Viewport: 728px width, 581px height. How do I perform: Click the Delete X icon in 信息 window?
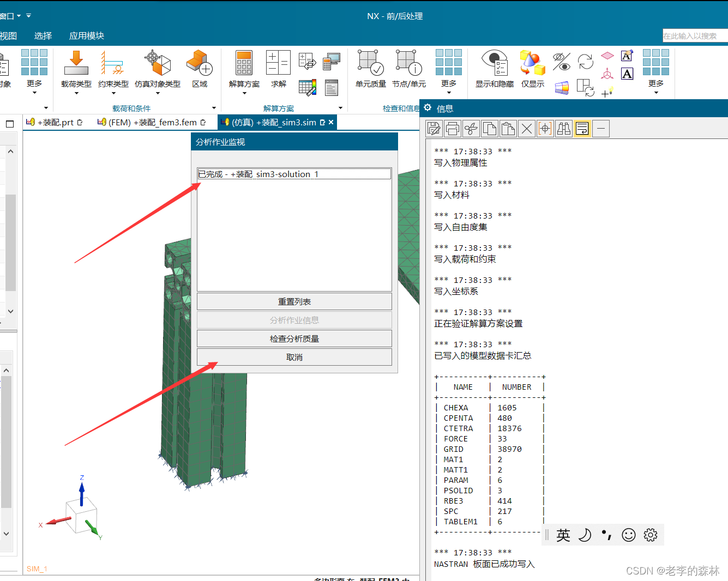[527, 129]
